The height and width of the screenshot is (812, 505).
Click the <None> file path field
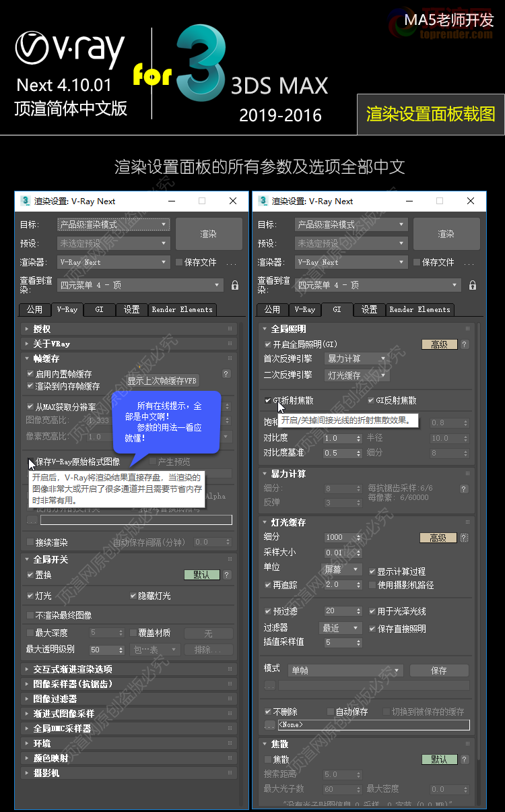(374, 725)
